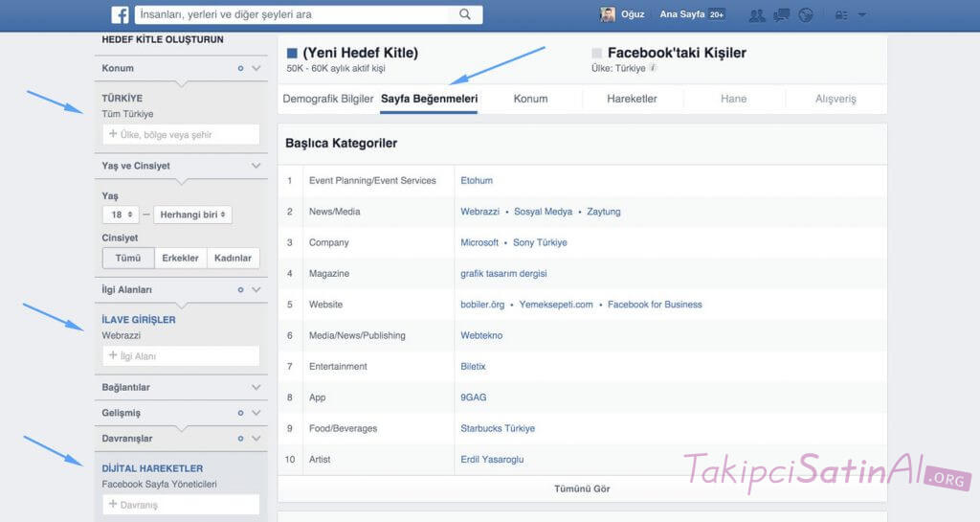The image size is (980, 522).
Task: Collapse the Davranışlar section chevron
Action: click(256, 439)
